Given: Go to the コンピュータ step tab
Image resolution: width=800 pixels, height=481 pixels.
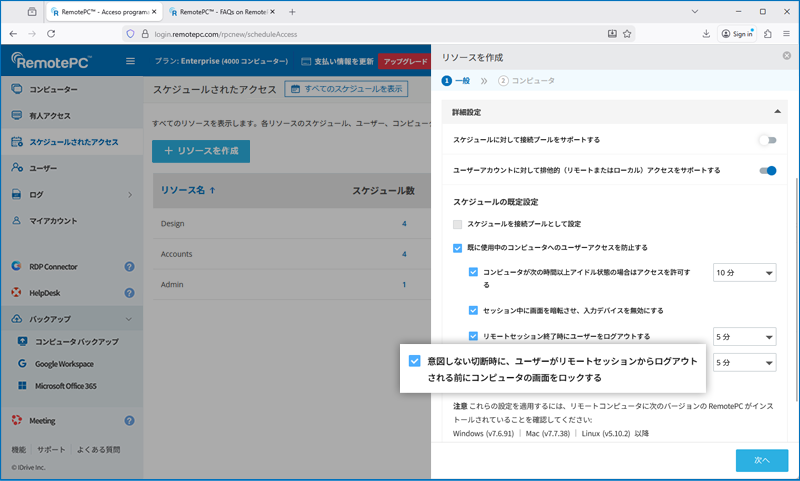Looking at the screenshot, I should (x=527, y=81).
